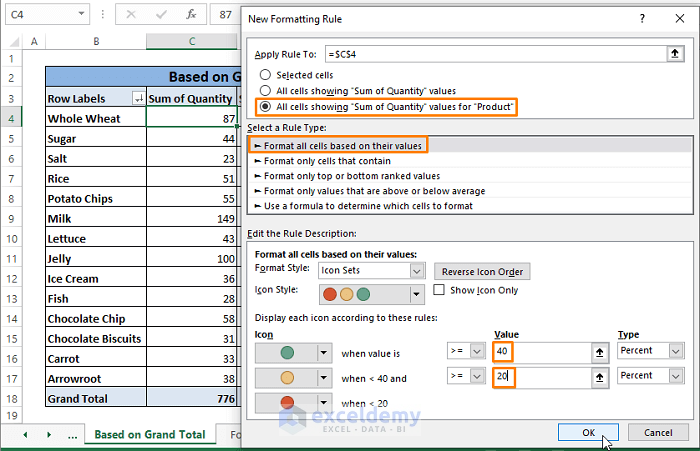Choose the Selected cells option
The height and width of the screenshot is (451, 700).
[x=265, y=75]
